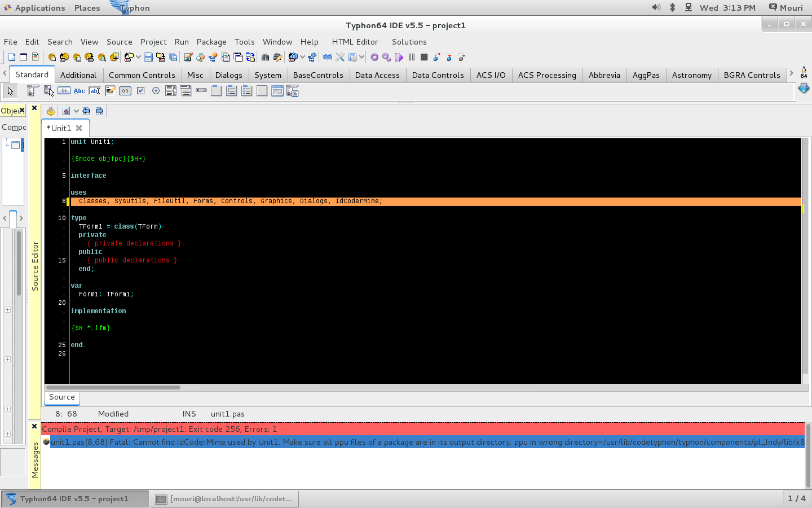Select the TMainMenu component

click(33, 91)
